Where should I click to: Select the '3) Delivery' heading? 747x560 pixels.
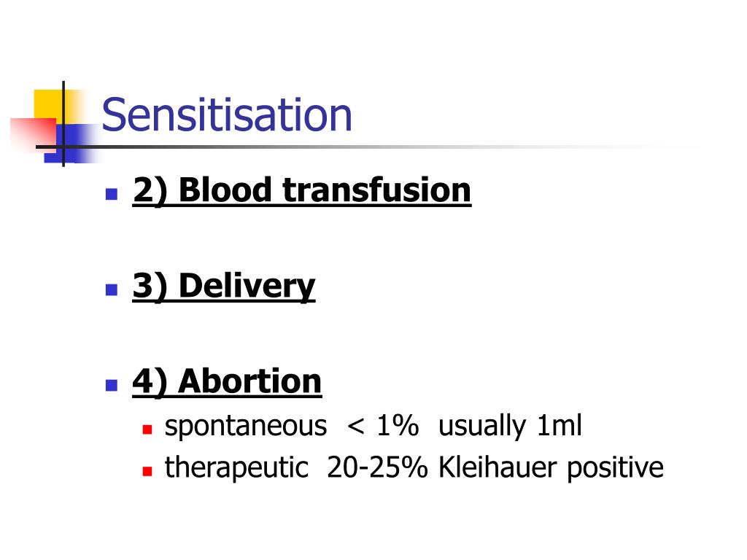(224, 286)
